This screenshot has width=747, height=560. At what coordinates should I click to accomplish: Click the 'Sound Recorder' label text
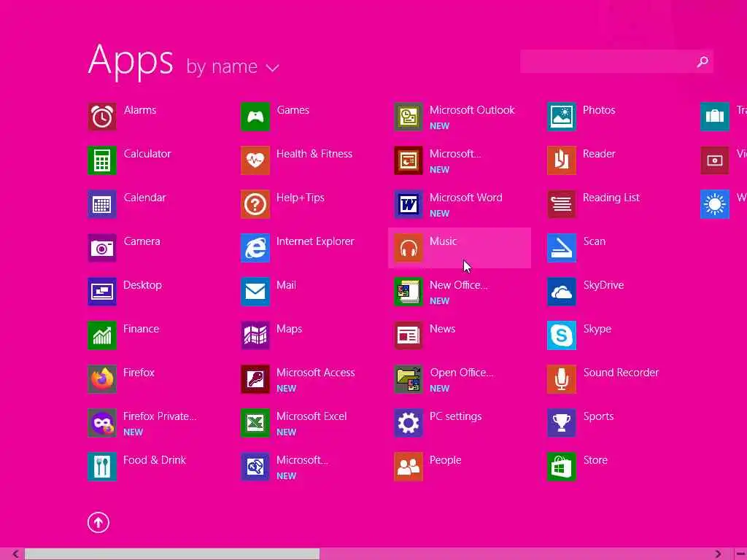tap(621, 373)
